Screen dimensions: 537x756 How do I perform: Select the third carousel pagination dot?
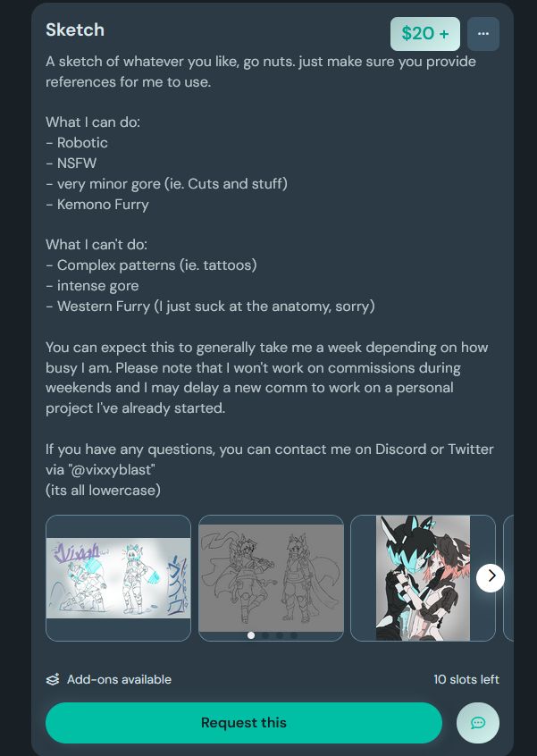tap(280, 635)
